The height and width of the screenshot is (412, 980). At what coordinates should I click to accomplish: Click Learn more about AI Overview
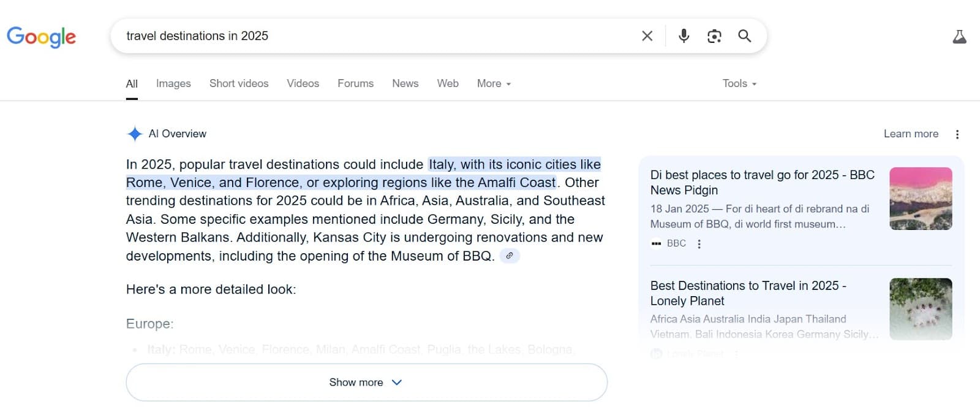coord(911,134)
